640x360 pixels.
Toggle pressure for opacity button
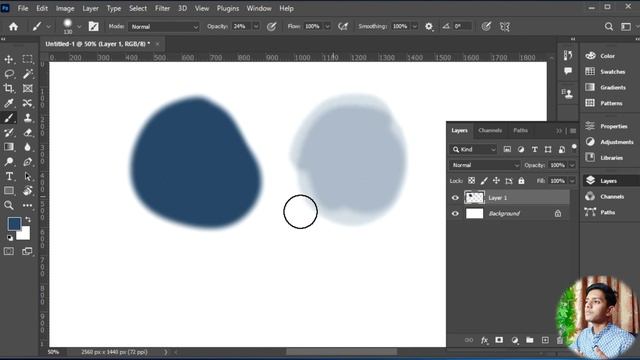point(271,27)
